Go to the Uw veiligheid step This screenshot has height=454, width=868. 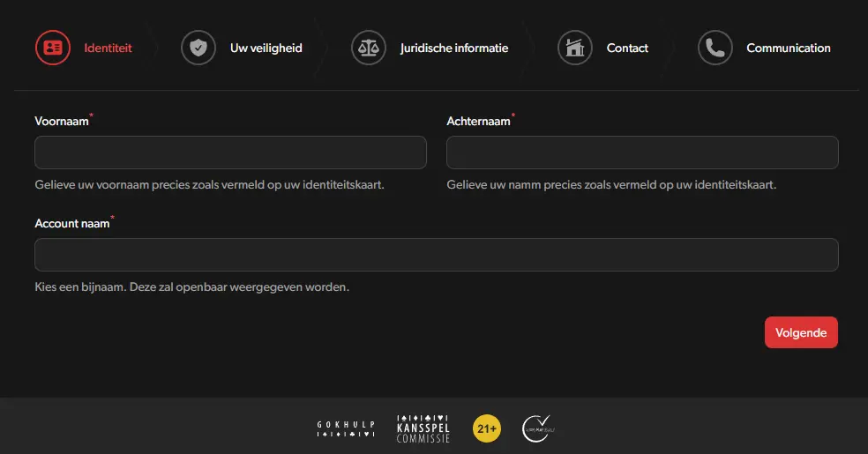[x=266, y=48]
